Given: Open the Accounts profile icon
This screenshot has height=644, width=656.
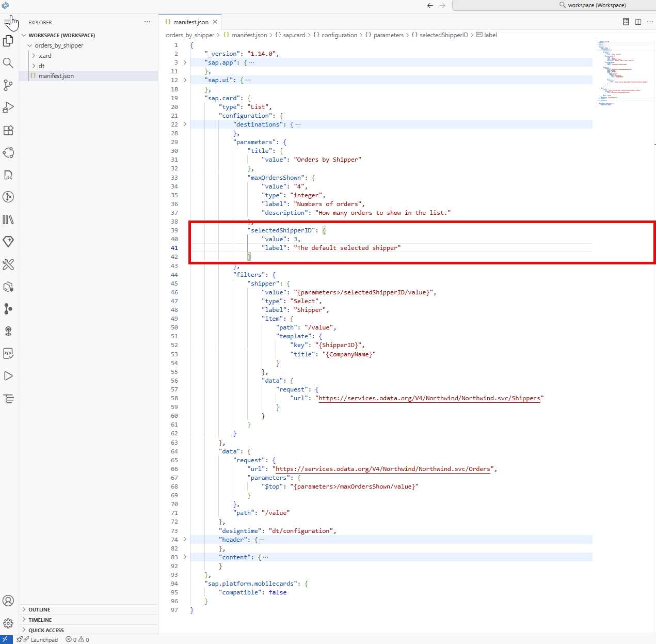Looking at the screenshot, I should (8, 601).
